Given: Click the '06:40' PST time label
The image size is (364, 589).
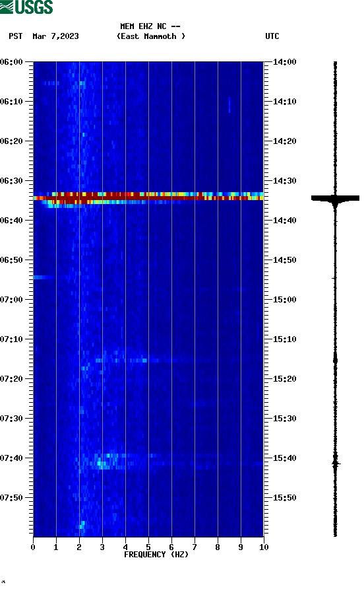Looking at the screenshot, I should [x=12, y=221].
